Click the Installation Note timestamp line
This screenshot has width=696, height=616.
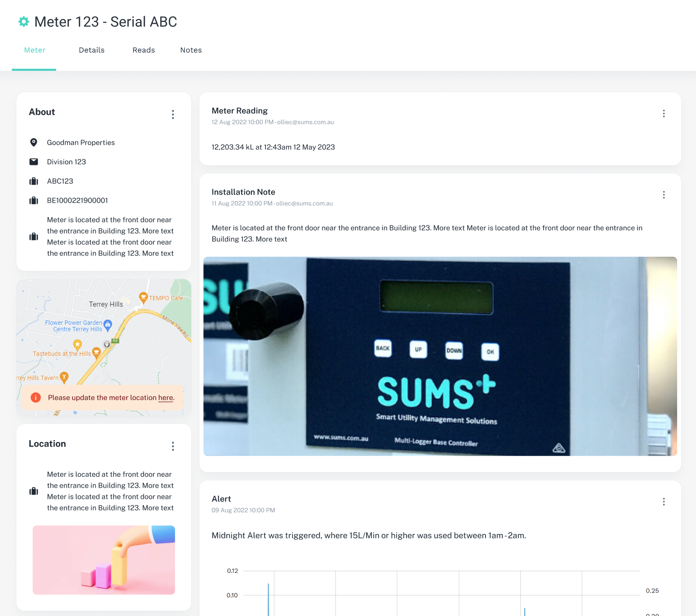272,203
